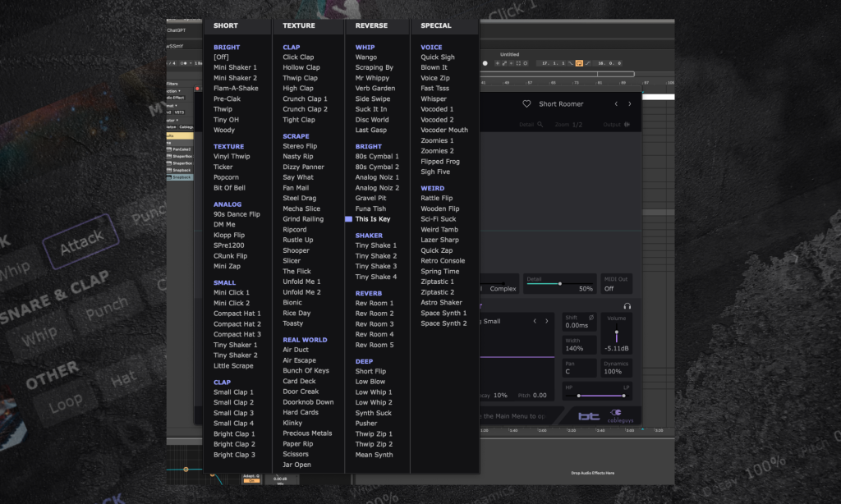The width and height of the screenshot is (841, 504).
Task: Select 'Vinyl Thwip' from the Texture list
Action: point(232,157)
